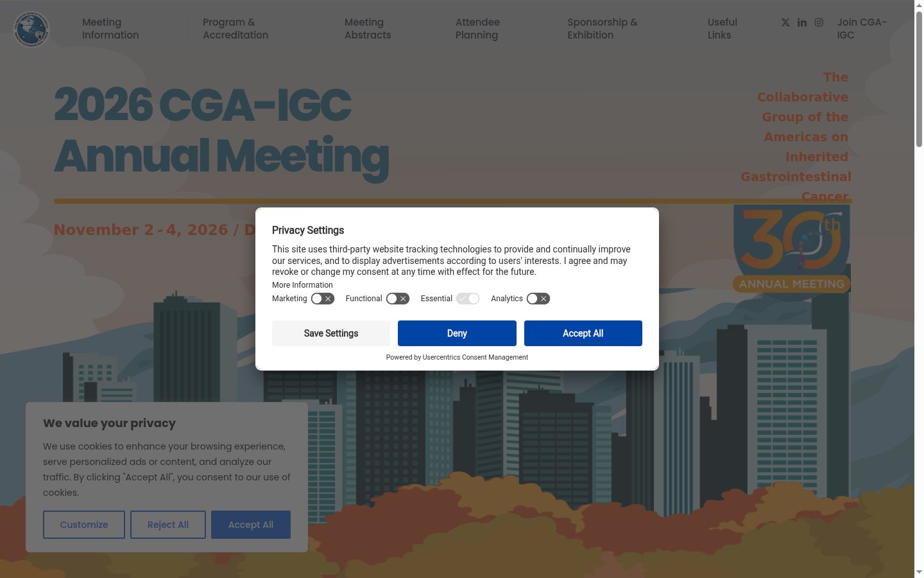Follow the Join CGA-IGC link

click(862, 29)
